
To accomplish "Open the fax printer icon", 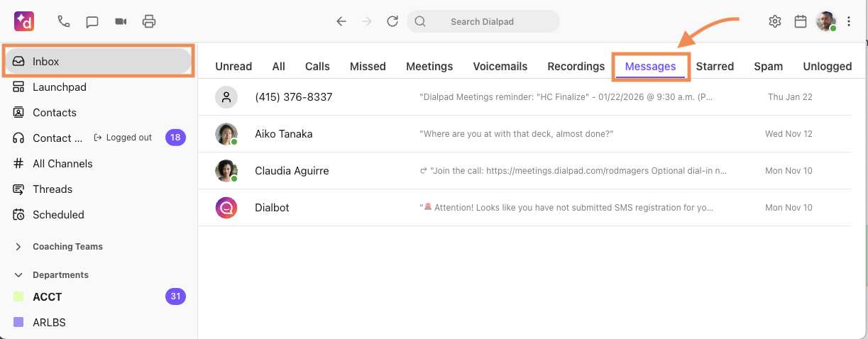I will point(149,21).
